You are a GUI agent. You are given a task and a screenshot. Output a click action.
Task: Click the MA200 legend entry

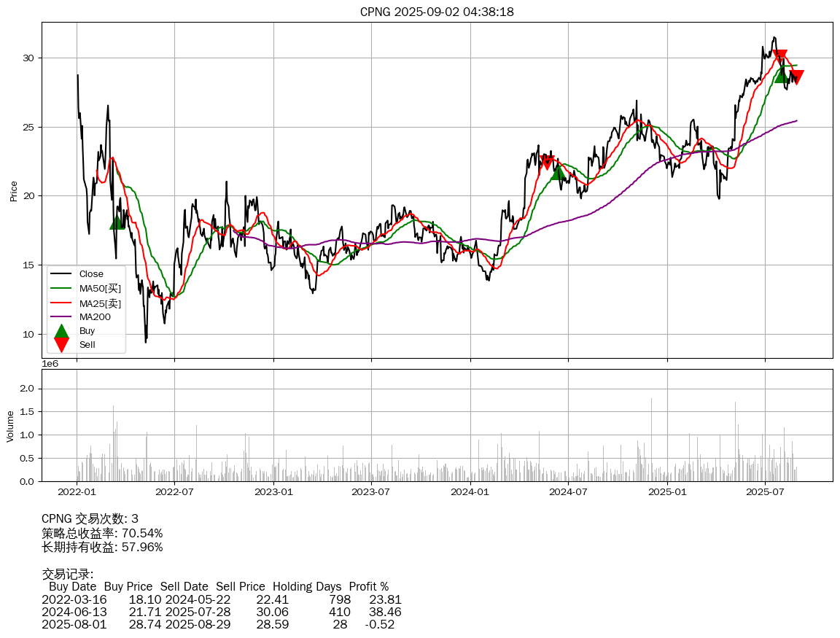[95, 317]
